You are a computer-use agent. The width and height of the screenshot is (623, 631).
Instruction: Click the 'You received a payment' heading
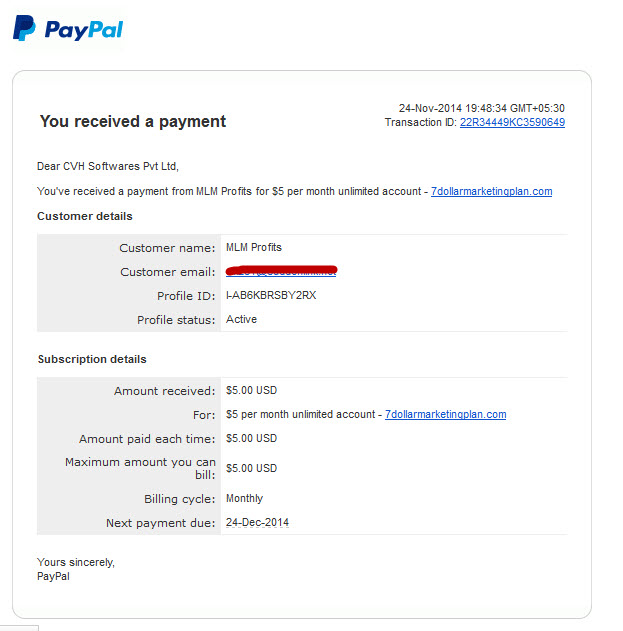pos(133,122)
